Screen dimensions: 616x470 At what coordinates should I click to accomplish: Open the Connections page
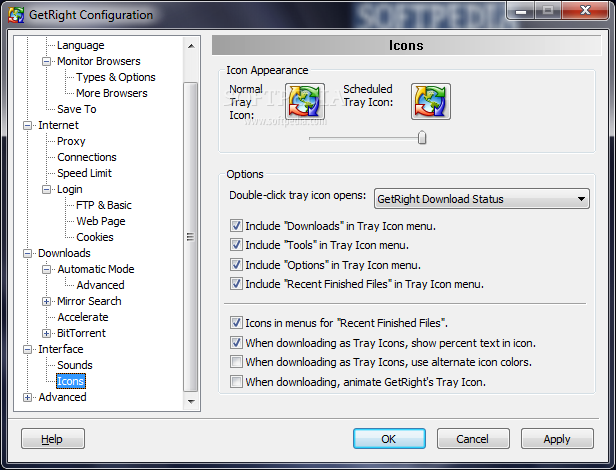click(x=87, y=157)
